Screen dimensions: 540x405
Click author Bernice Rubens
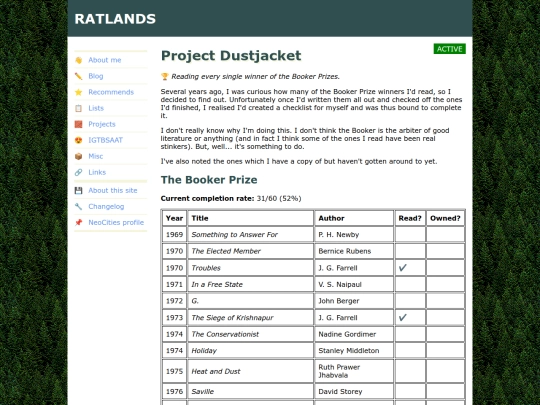tap(345, 251)
